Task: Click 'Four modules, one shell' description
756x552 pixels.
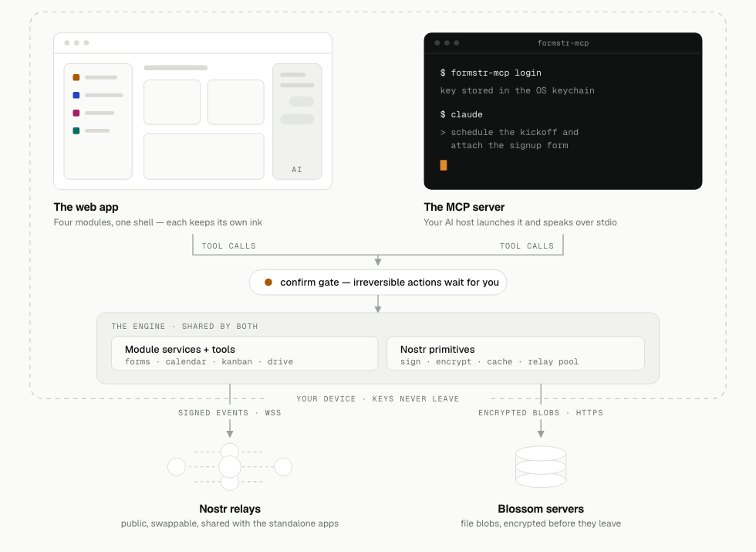Action: 158,222
